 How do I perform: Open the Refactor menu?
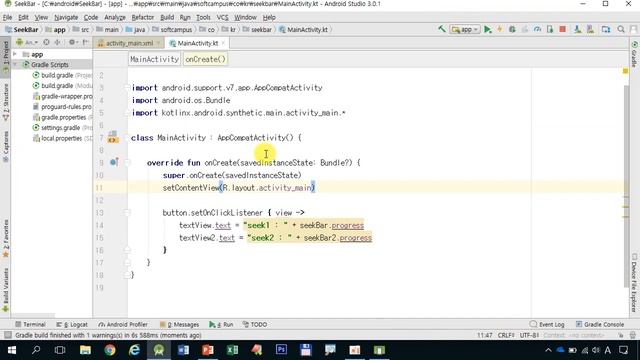tap(142, 17)
